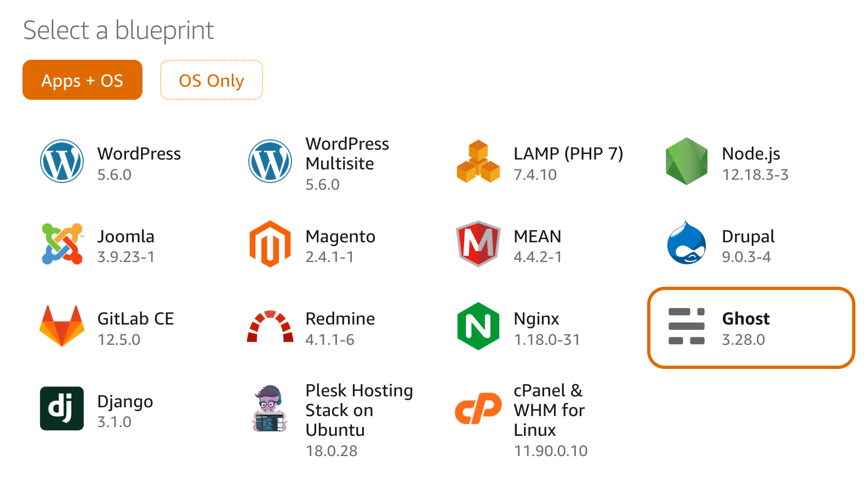This screenshot has width=868, height=489.
Task: Select the Django blueprint name
Action: pyautogui.click(x=125, y=402)
